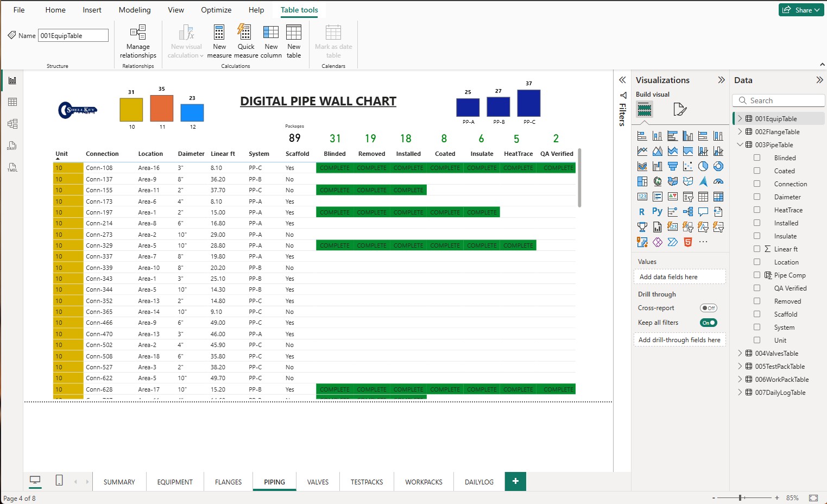
Task: Expand the 004ValvesTable
Action: (x=740, y=353)
